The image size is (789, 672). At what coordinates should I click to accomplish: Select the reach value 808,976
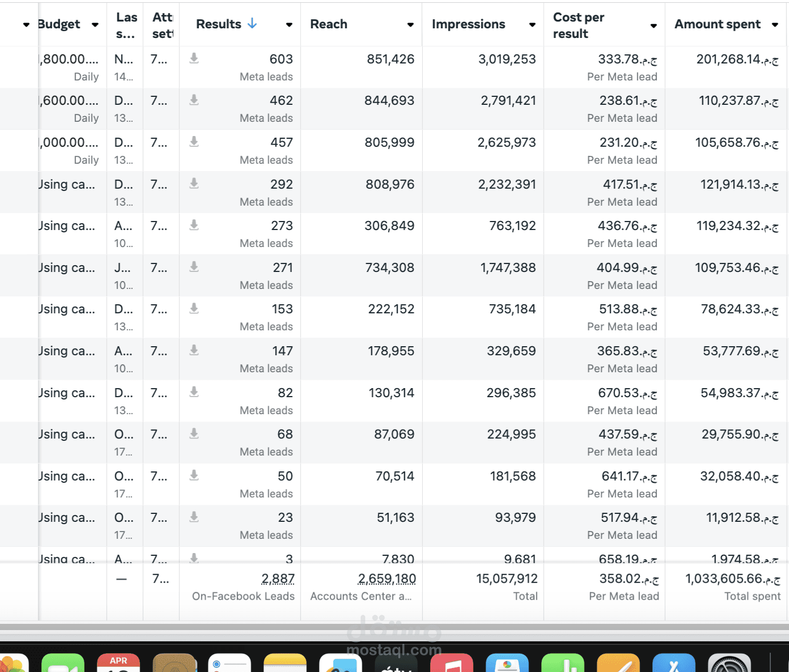click(390, 184)
